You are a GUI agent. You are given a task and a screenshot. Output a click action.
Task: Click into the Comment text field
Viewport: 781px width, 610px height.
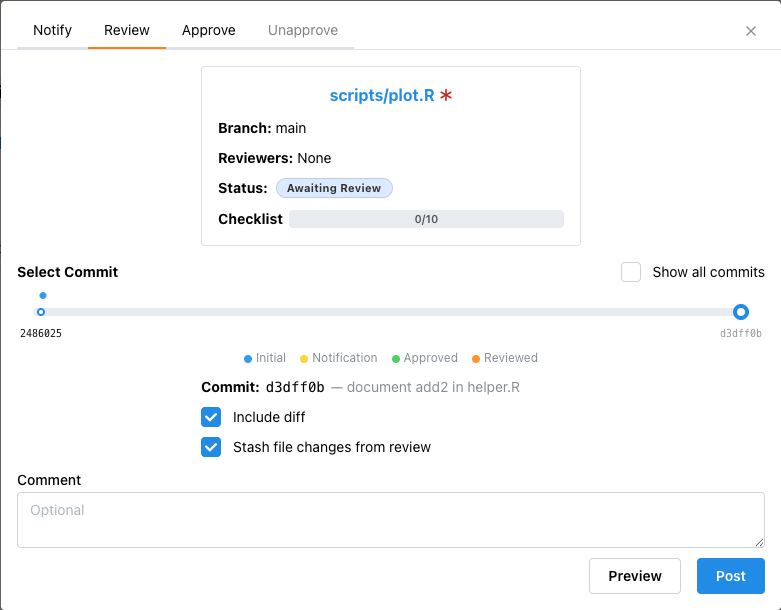(x=390, y=520)
